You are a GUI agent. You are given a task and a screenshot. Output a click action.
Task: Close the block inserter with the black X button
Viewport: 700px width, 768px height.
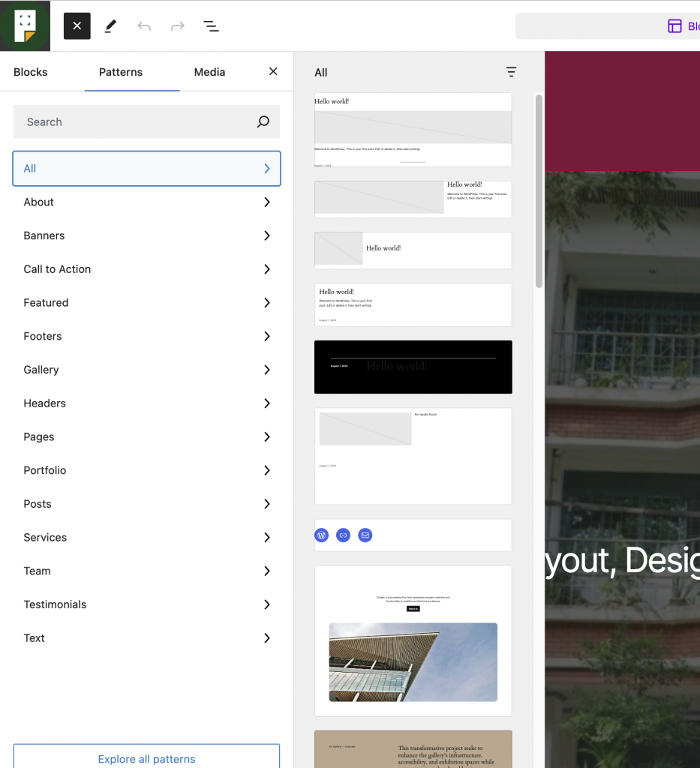(77, 26)
